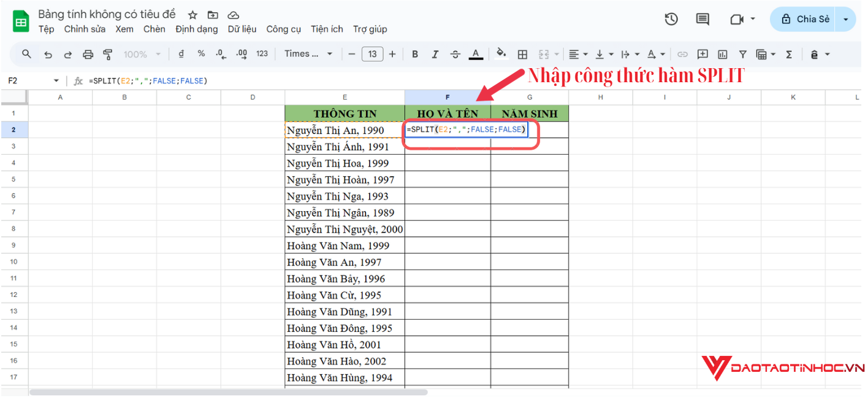Expand the Chia Sẻ dropdown arrow
This screenshot has height=397, width=868.
(846, 19)
